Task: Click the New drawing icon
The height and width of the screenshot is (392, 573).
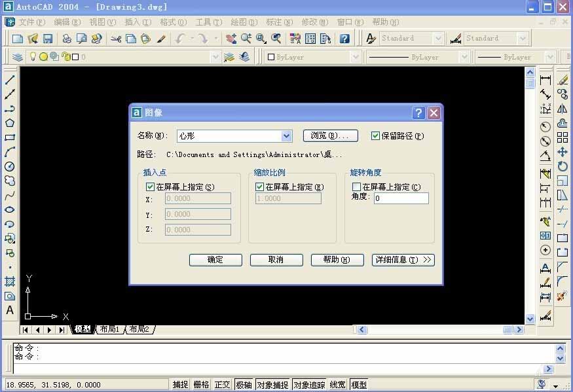Action: click(17, 39)
